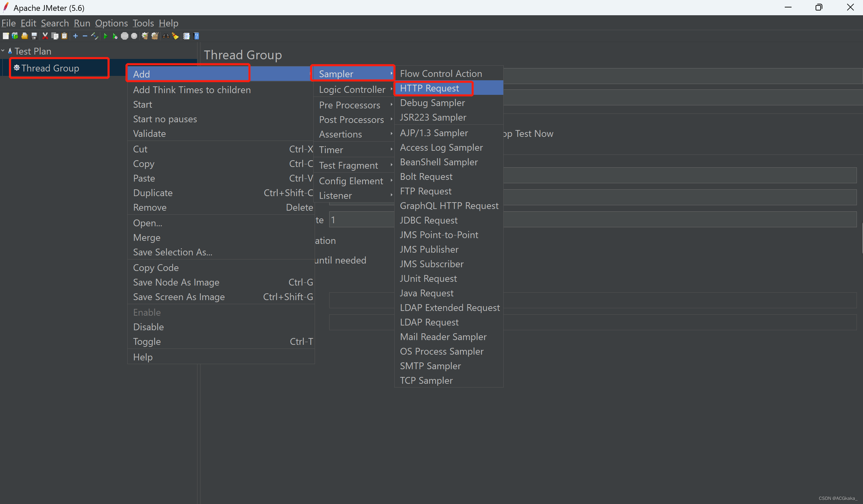The width and height of the screenshot is (863, 504).
Task: Select BeanShell Sampler entry
Action: pos(449,162)
